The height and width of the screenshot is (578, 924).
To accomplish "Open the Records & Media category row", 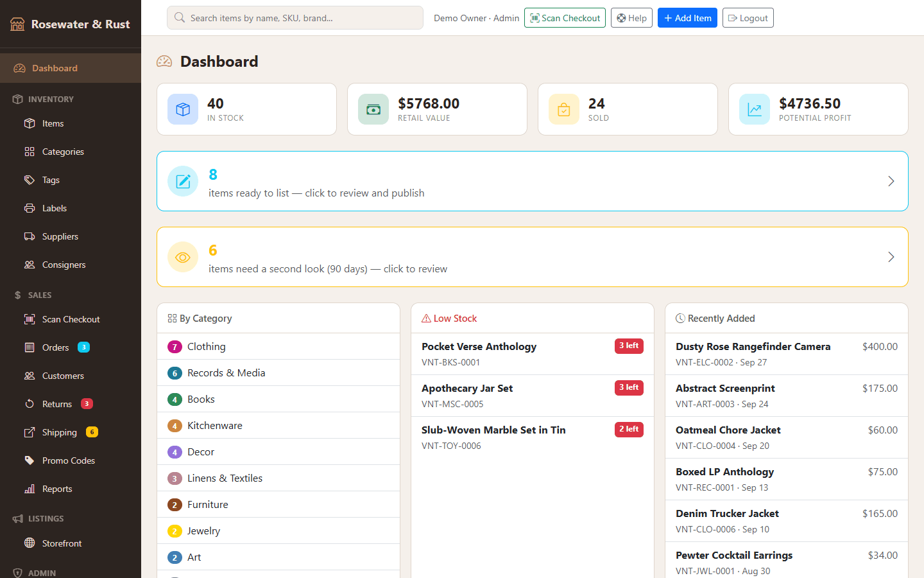I will tap(278, 373).
